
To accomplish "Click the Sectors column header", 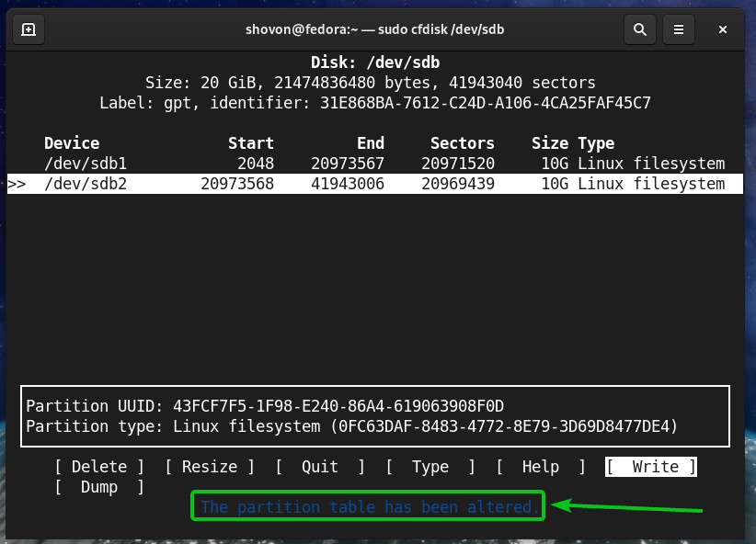I will coord(463,143).
